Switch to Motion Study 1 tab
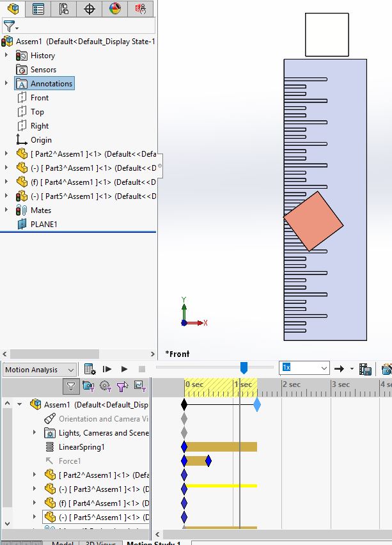The image size is (392, 545). [x=153, y=542]
